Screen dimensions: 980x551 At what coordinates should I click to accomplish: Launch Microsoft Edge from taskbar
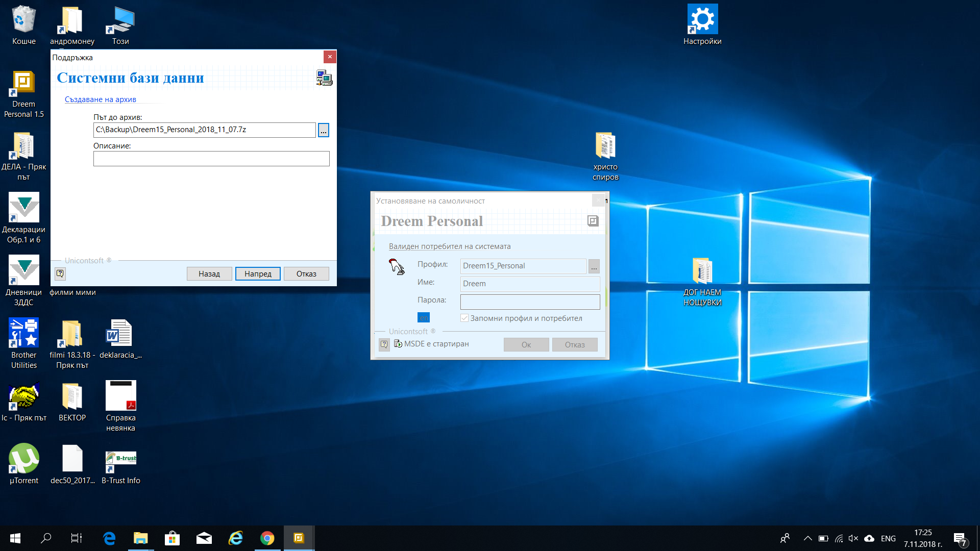tap(109, 538)
